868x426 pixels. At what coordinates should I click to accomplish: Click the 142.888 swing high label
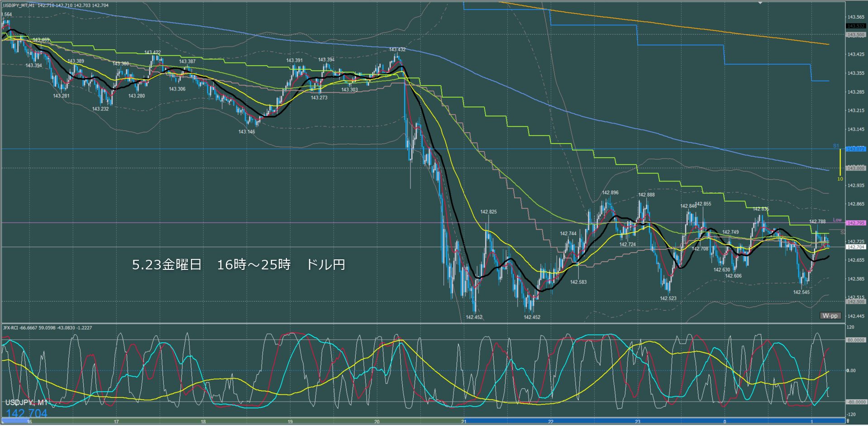tap(646, 195)
